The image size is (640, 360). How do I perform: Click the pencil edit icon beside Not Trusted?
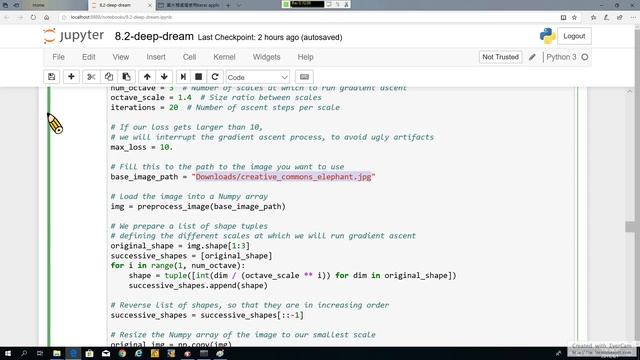coord(532,57)
